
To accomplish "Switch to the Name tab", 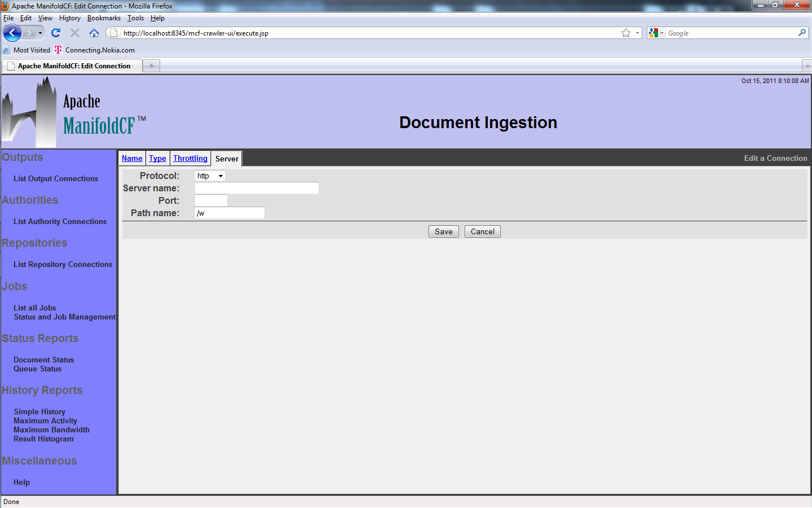I will 132,159.
